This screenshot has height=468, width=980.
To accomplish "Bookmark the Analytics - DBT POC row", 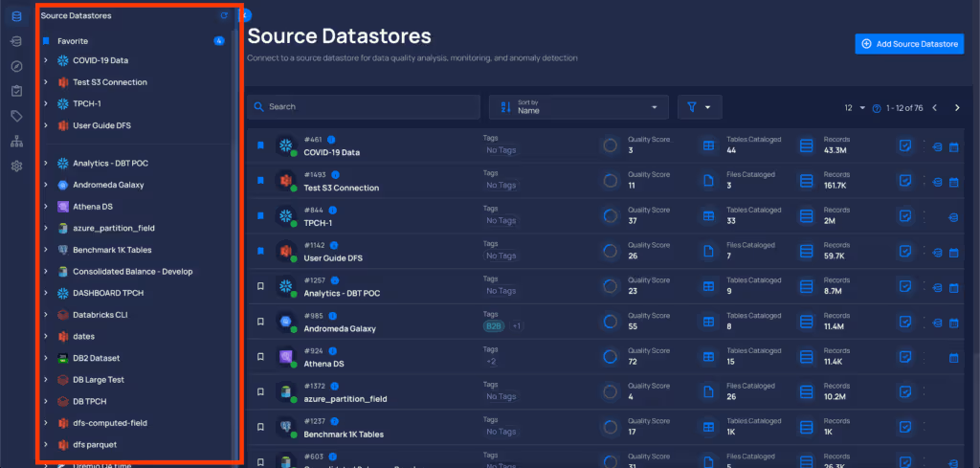I will click(x=260, y=286).
